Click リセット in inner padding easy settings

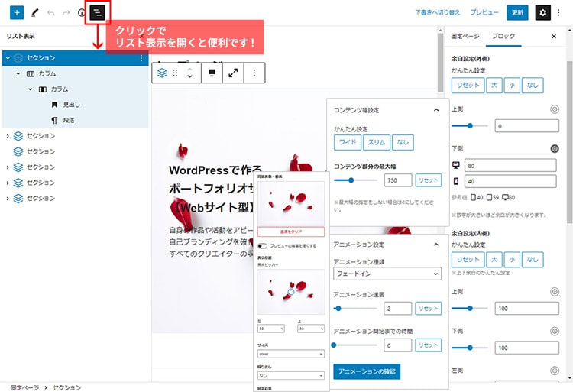[x=468, y=259]
